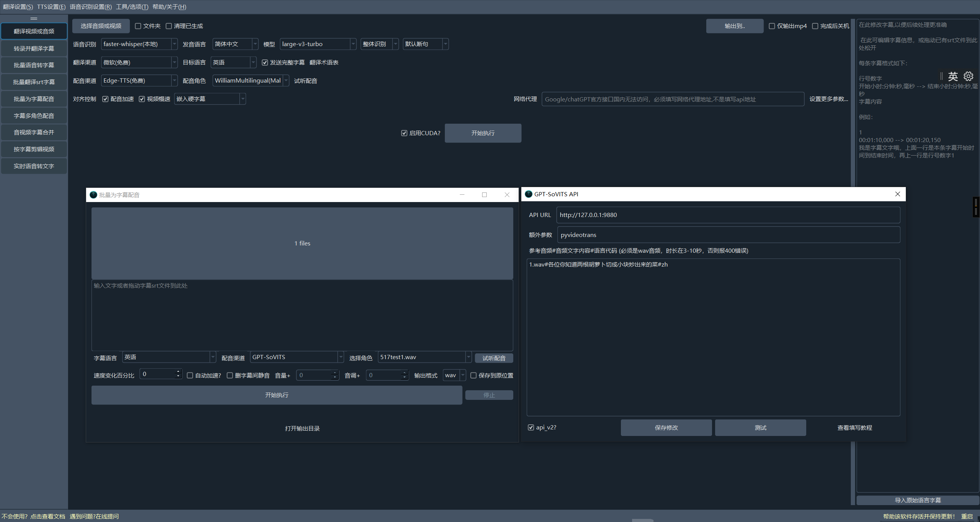The width and height of the screenshot is (980, 522).
Task: Toggle the 启用CUDA? checkbox
Action: 404,133
